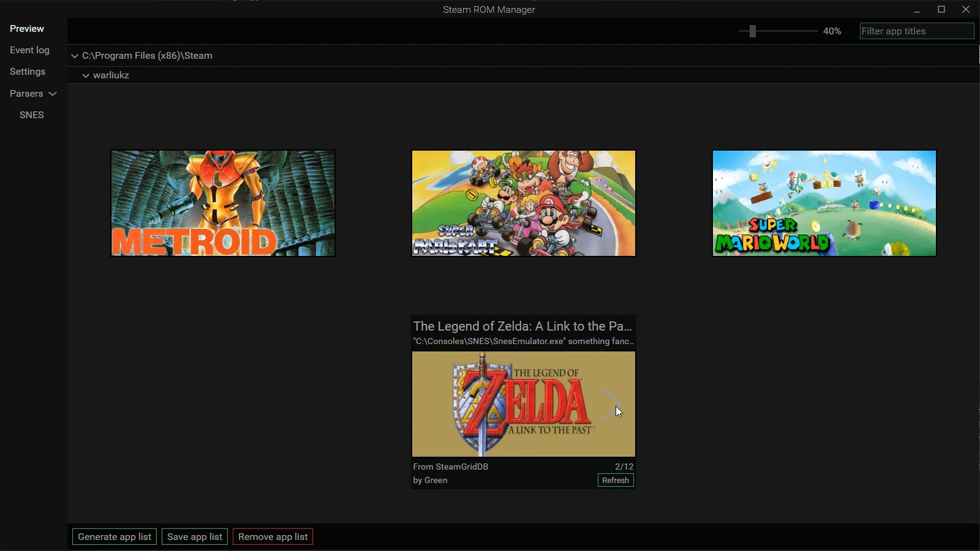Click Save app list button
Image resolution: width=980 pixels, height=551 pixels.
pos(195,537)
